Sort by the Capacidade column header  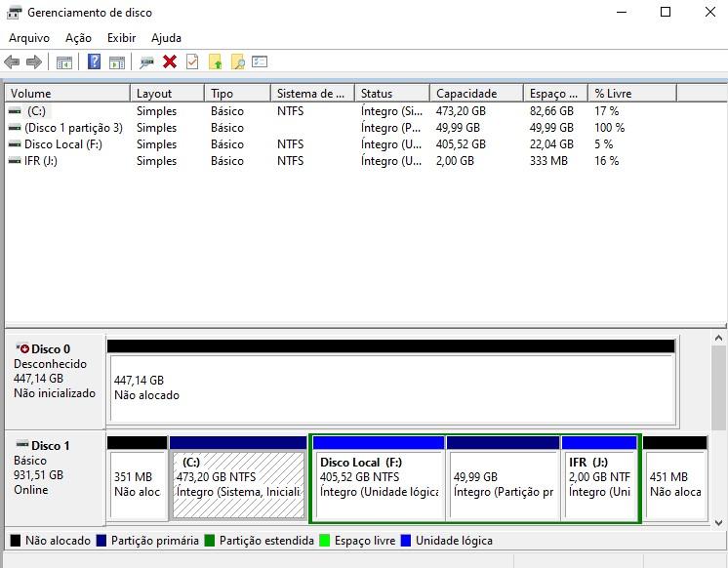476,94
